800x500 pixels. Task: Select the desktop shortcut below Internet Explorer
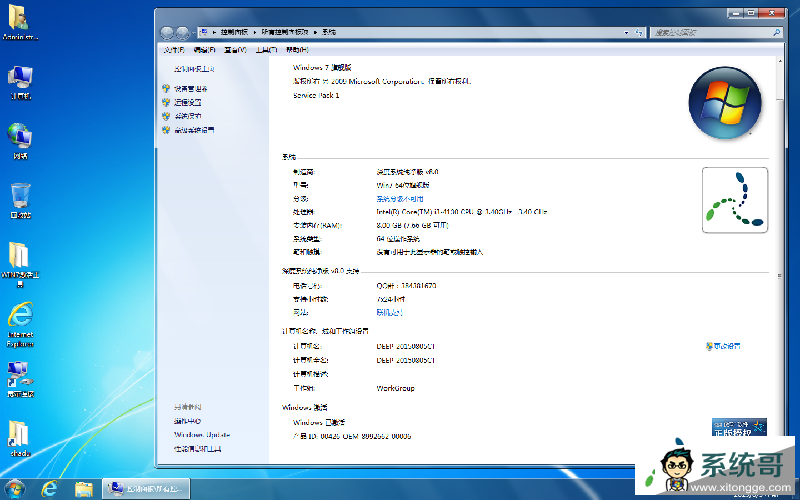point(20,379)
